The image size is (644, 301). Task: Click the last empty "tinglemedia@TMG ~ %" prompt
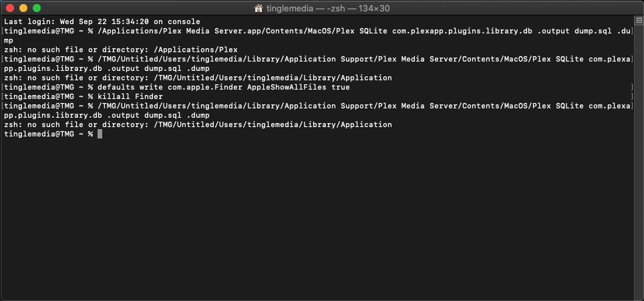48,134
